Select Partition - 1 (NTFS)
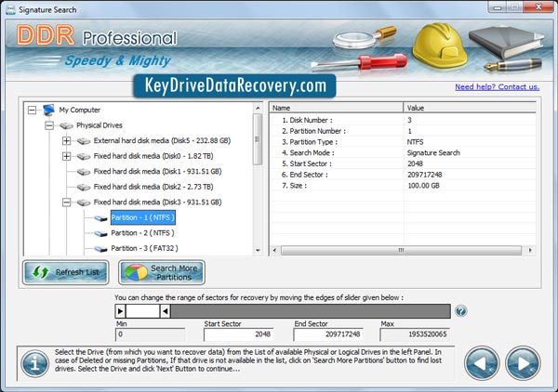The width and height of the screenshot is (558, 392). [143, 217]
